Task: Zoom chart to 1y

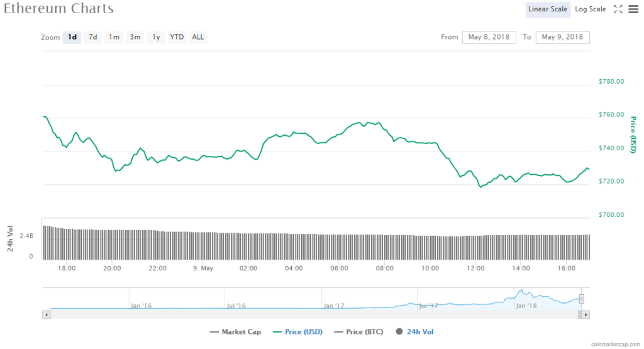Action: tap(156, 37)
